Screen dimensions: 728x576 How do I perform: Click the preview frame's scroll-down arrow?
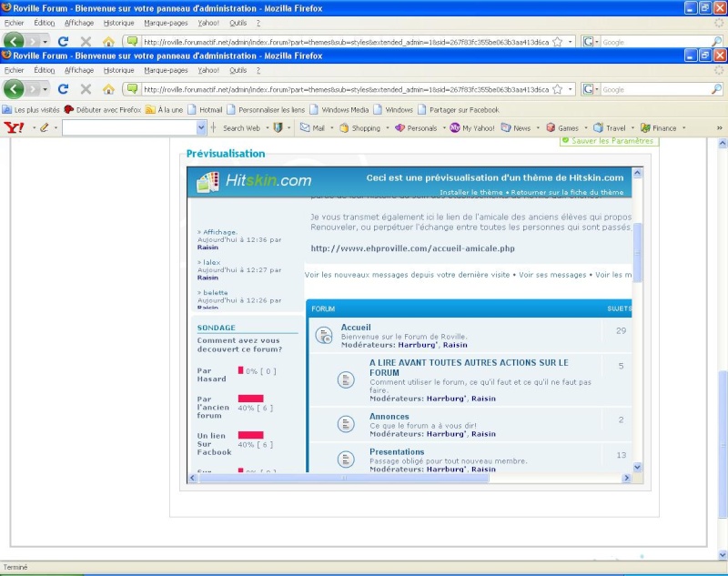637,467
